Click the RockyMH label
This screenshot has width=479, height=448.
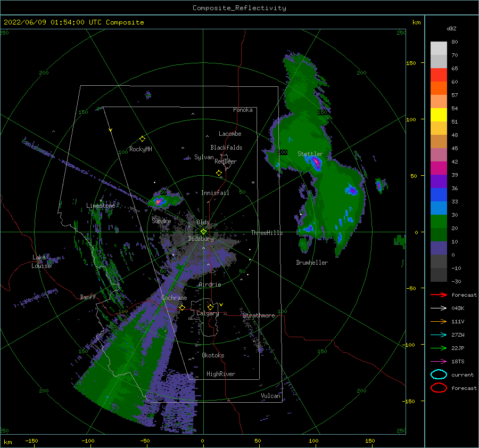[x=141, y=149]
